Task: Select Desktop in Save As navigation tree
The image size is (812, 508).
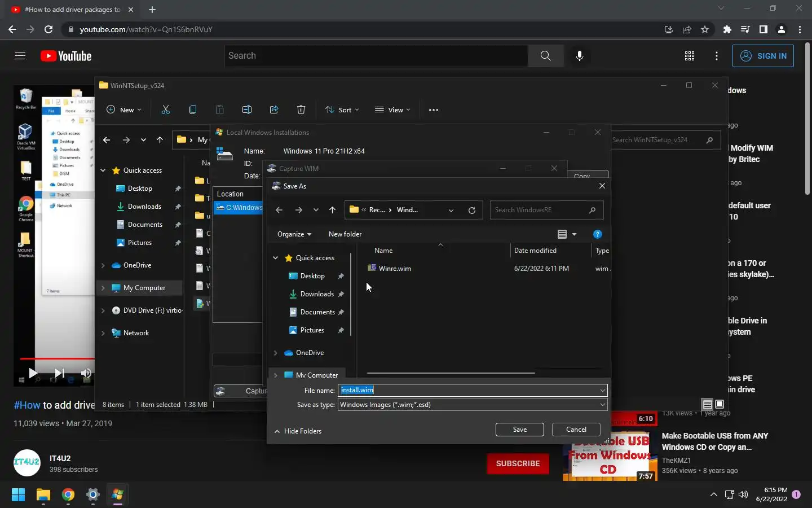Action: click(312, 276)
